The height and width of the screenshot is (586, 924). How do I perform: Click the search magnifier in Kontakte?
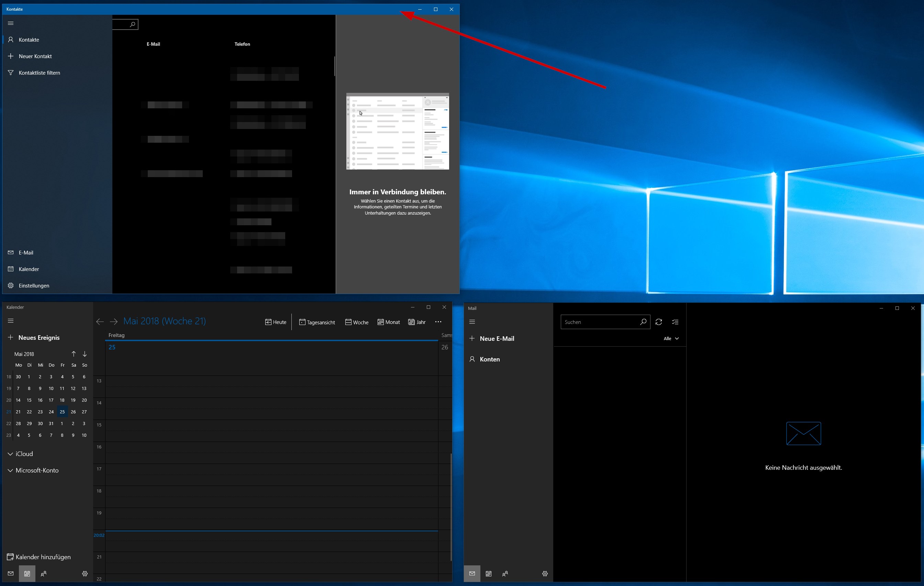(132, 24)
